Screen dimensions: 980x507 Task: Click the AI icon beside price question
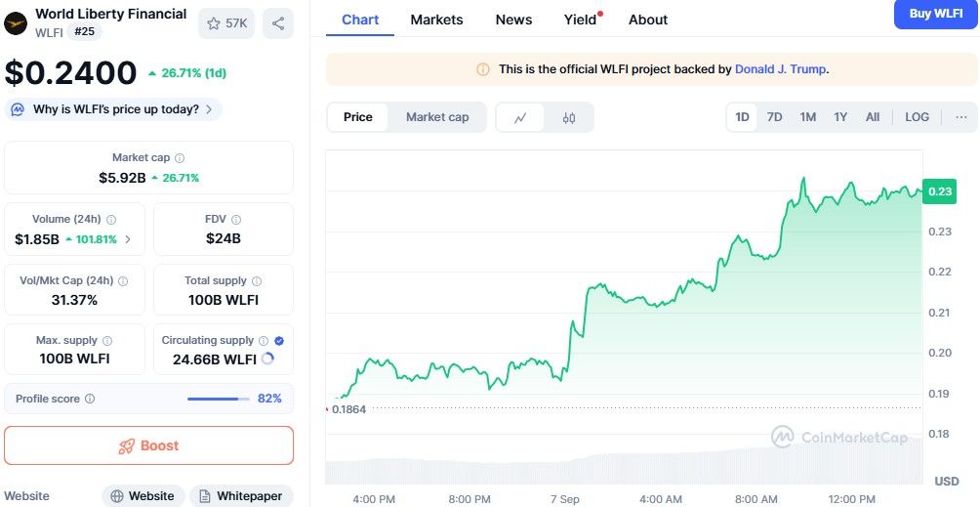click(19, 109)
